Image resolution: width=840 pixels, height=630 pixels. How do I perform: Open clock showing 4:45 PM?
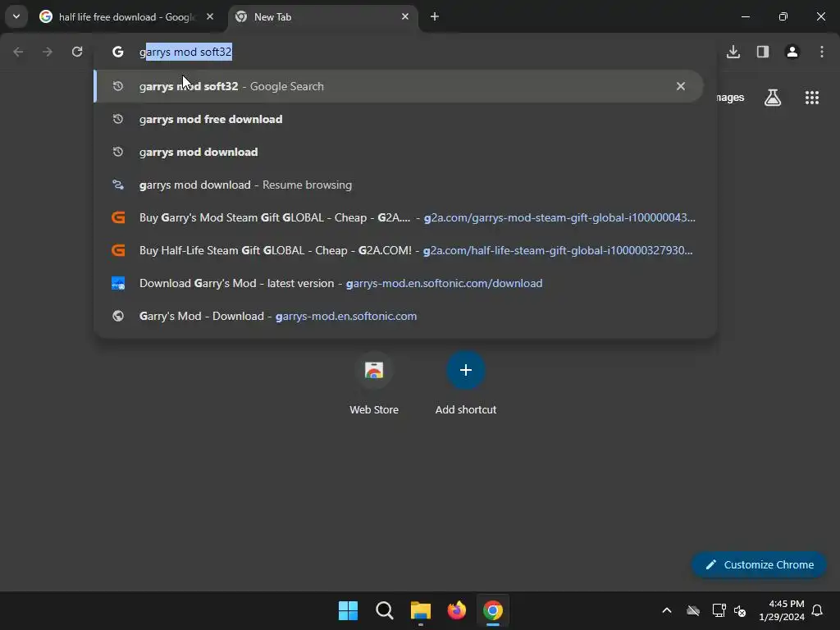(781, 610)
